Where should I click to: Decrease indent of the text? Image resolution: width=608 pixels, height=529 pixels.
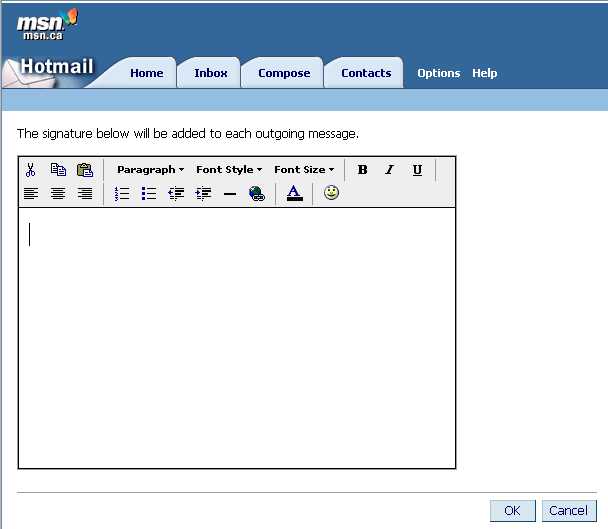click(x=176, y=193)
